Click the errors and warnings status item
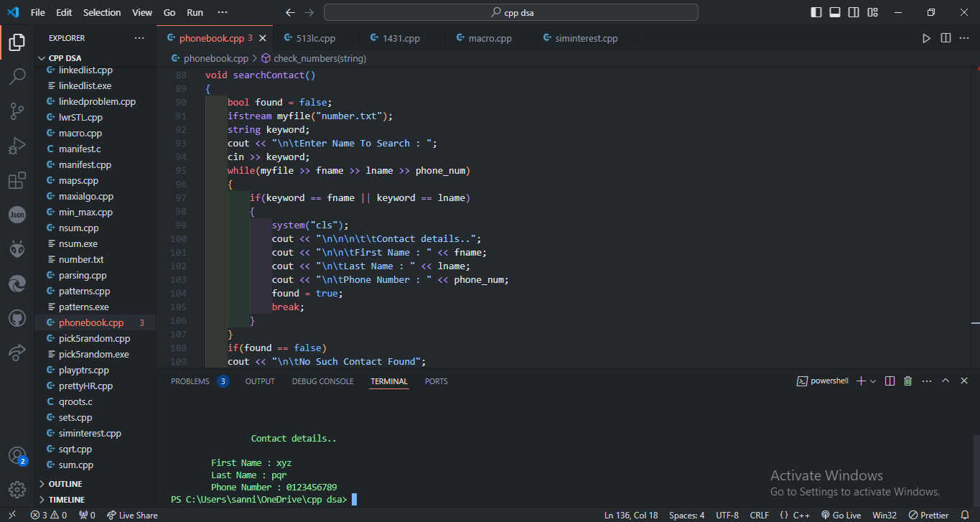 48,515
